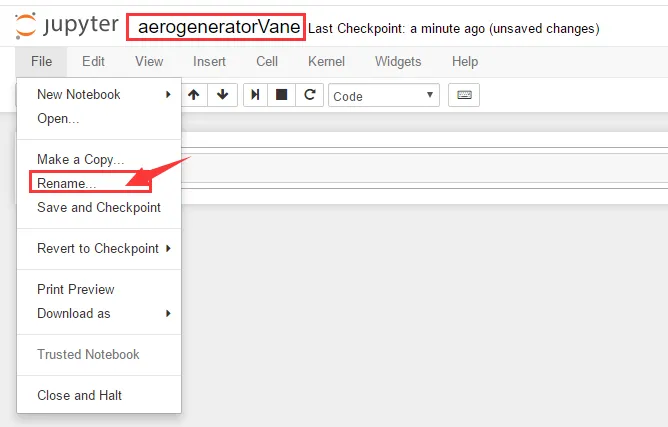This screenshot has width=668, height=427.
Task: Click the Jupyter logo
Action: pyautogui.click(x=67, y=26)
